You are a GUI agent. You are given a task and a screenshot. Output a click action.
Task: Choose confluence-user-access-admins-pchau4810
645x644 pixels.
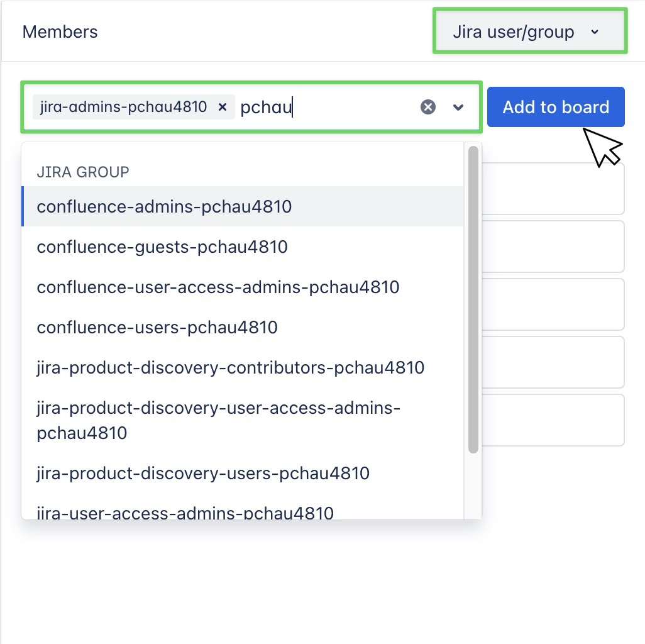(218, 287)
